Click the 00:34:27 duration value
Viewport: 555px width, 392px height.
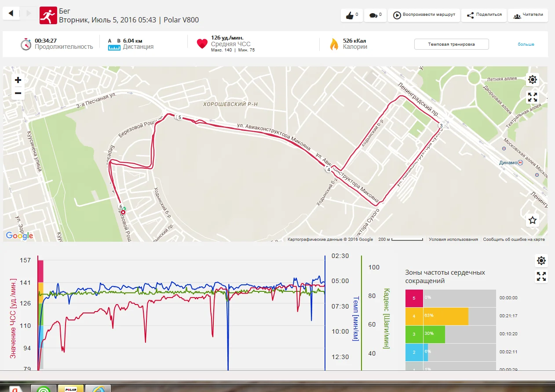click(46, 40)
